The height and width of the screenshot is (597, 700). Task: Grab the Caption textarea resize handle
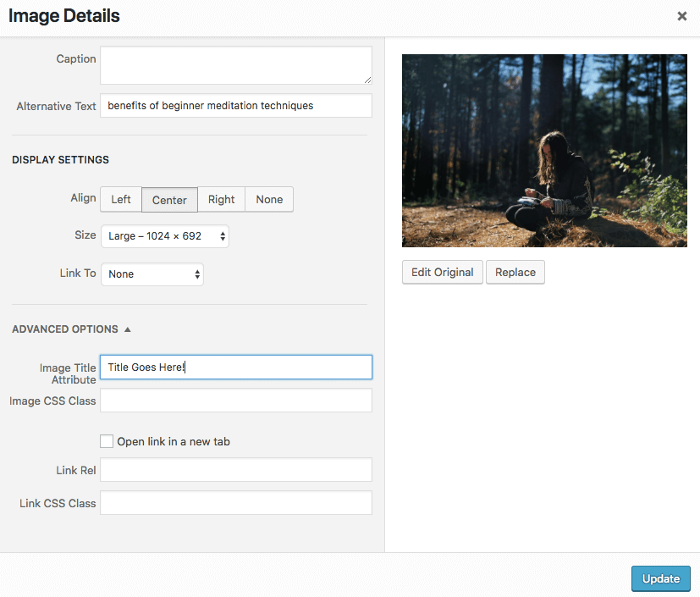[367, 80]
